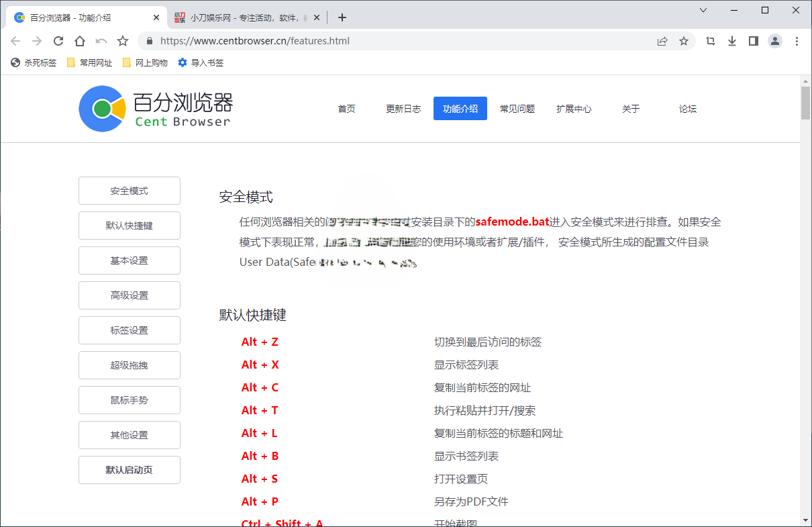The image size is (812, 527).
Task: Bookmark this page with the star in address bar
Action: click(684, 41)
